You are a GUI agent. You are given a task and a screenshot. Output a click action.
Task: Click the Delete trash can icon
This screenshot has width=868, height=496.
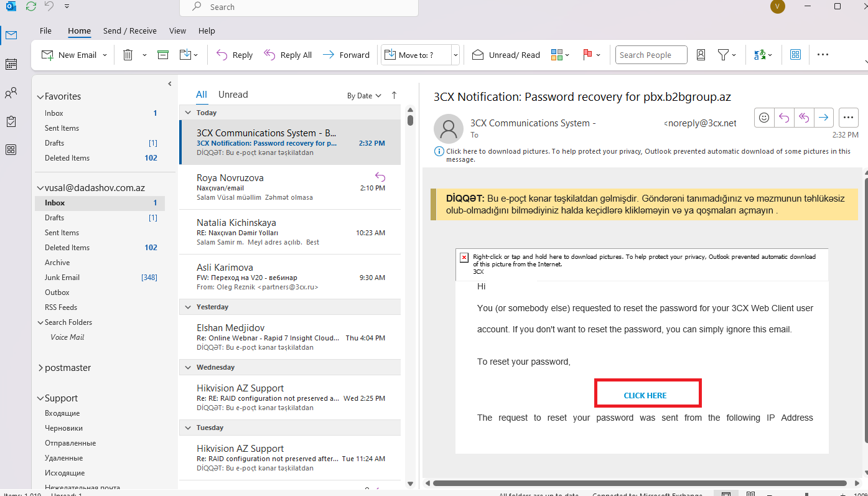[x=128, y=55]
